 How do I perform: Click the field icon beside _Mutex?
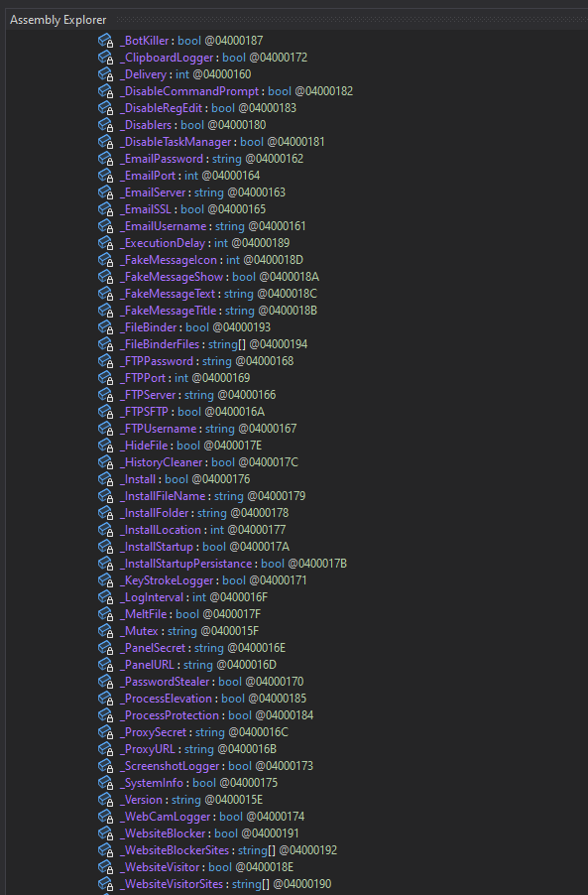pos(105,631)
